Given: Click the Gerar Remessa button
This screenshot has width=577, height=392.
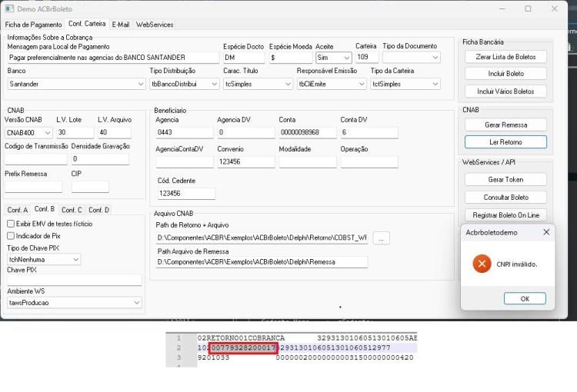Looking at the screenshot, I should point(505,125).
